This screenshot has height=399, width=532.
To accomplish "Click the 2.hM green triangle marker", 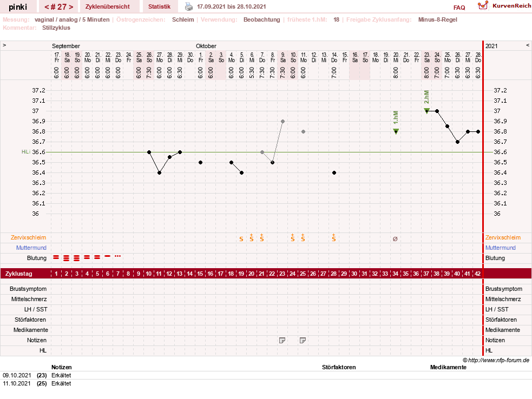I will click(x=427, y=111).
